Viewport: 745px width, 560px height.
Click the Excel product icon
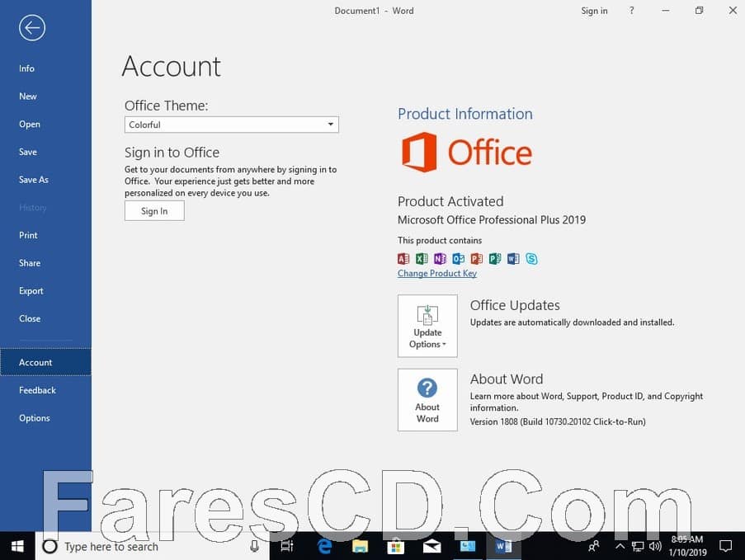[x=422, y=258]
